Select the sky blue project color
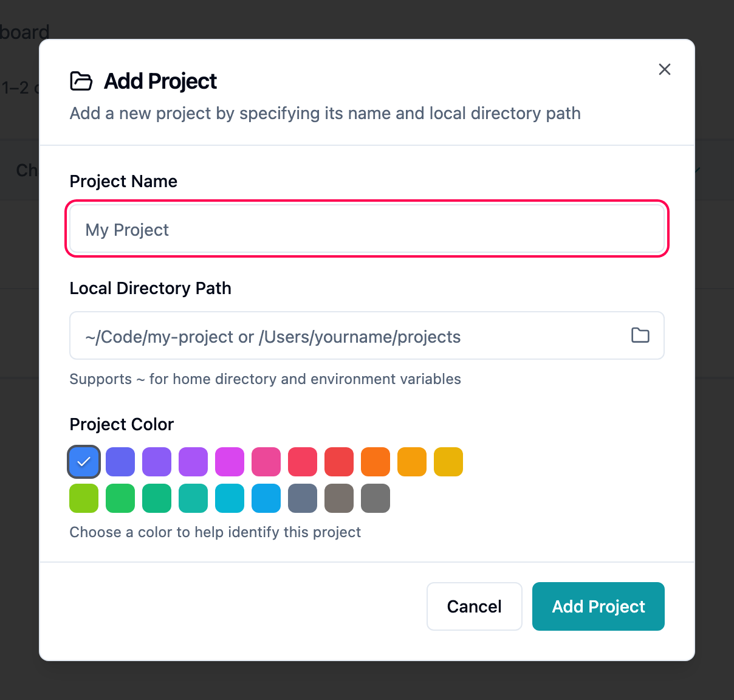 click(266, 498)
